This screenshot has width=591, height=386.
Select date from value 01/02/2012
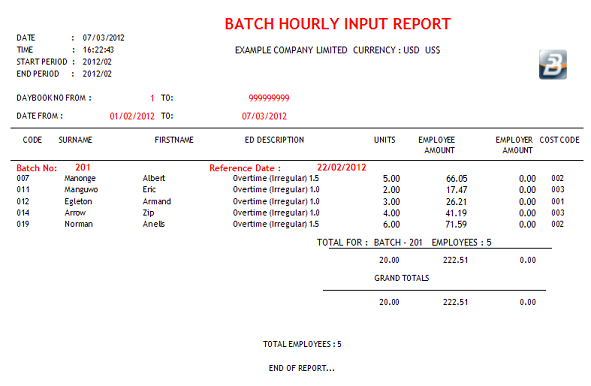(x=132, y=116)
